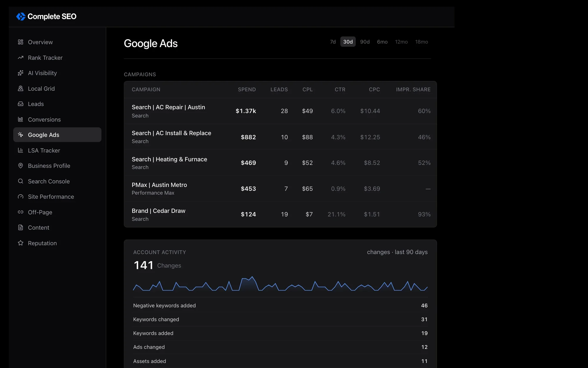588x368 pixels.
Task: Open the PMax | Austin Metro campaign
Action: pyautogui.click(x=280, y=189)
